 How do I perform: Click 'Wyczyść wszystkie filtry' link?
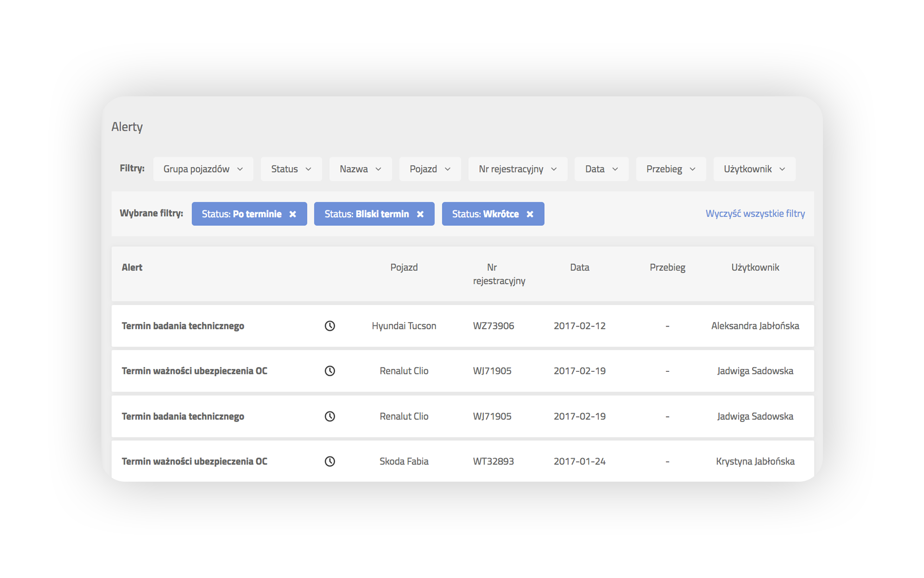click(x=755, y=213)
